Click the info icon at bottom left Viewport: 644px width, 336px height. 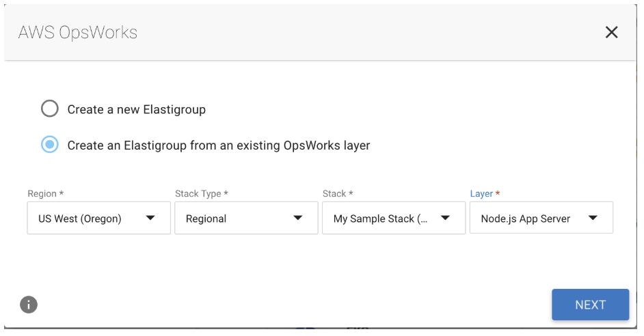(x=28, y=305)
